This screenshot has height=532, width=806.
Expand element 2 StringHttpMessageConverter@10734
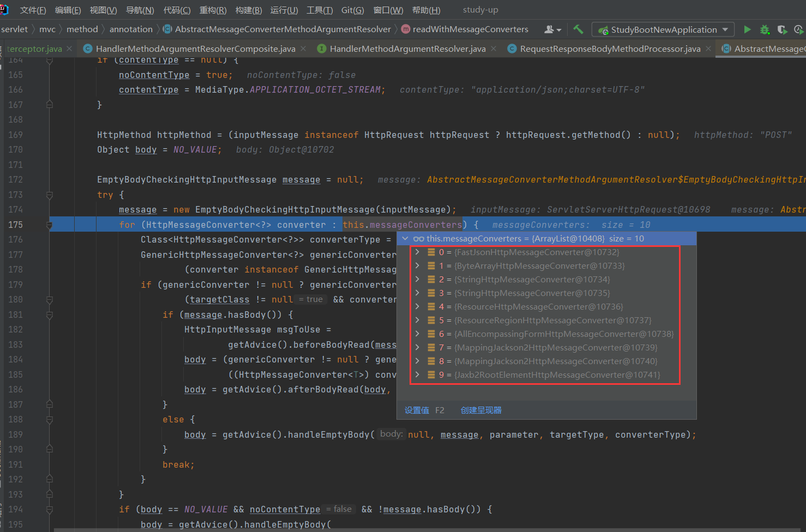tap(417, 280)
